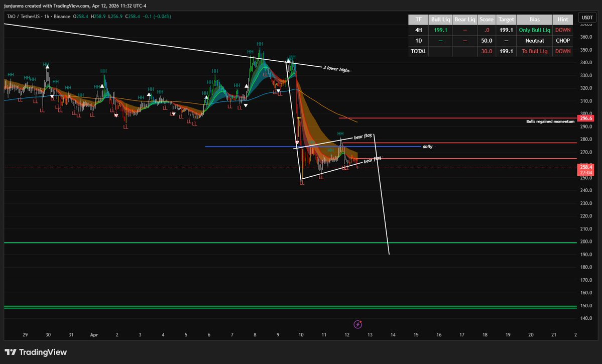Click the 258.4 current price label
Screen dimensions: 602x364
585,166
